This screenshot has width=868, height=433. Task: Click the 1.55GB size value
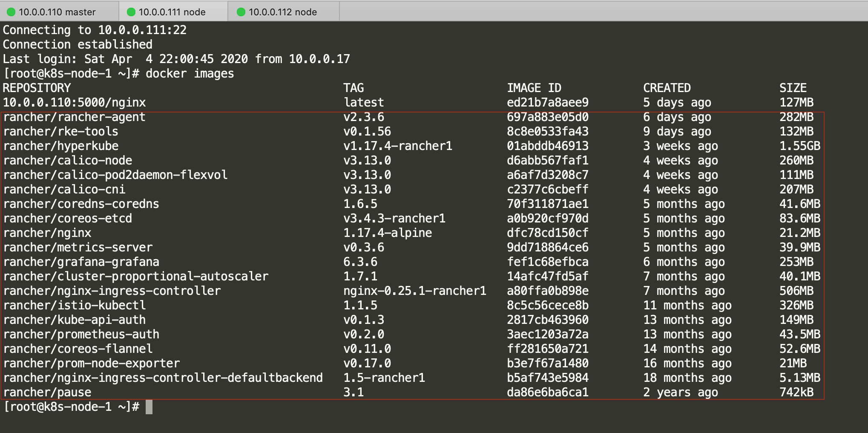click(x=800, y=146)
